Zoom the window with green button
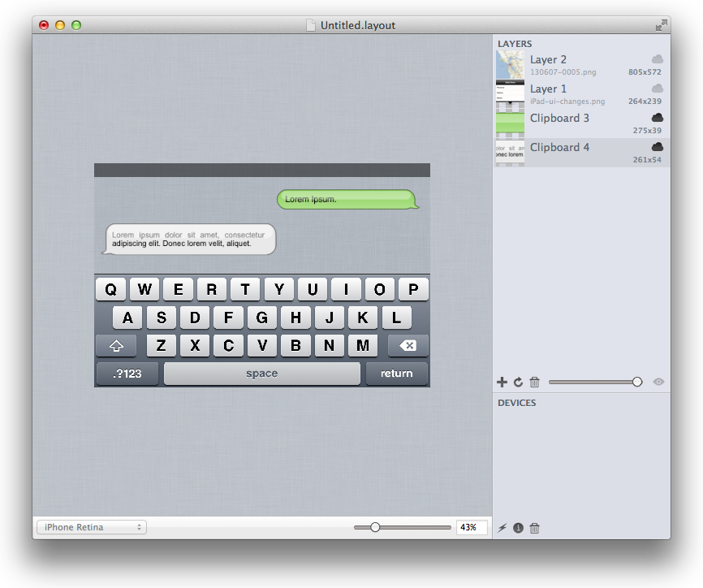This screenshot has width=703, height=588. pos(76,25)
